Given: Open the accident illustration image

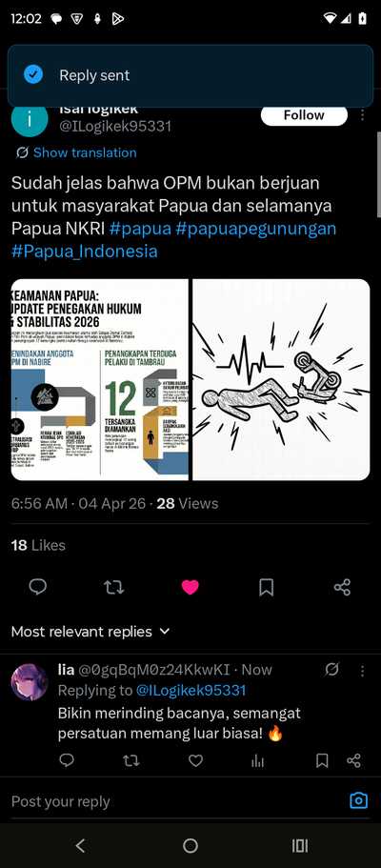Looking at the screenshot, I should point(281,380).
